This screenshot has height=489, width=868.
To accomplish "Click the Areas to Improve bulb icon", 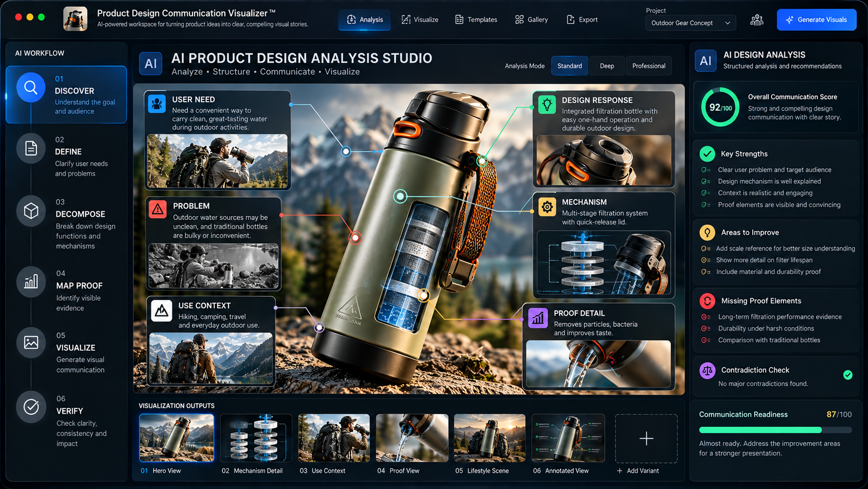I will [707, 233].
